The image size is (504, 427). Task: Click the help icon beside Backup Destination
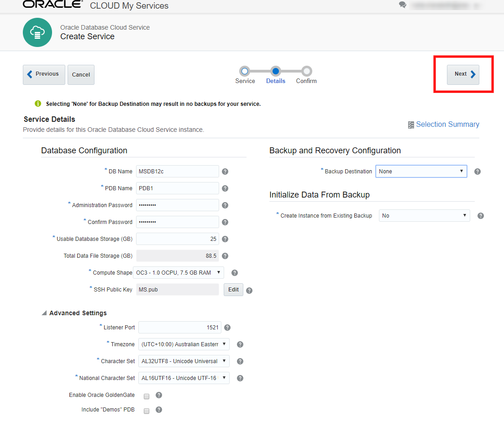point(477,171)
